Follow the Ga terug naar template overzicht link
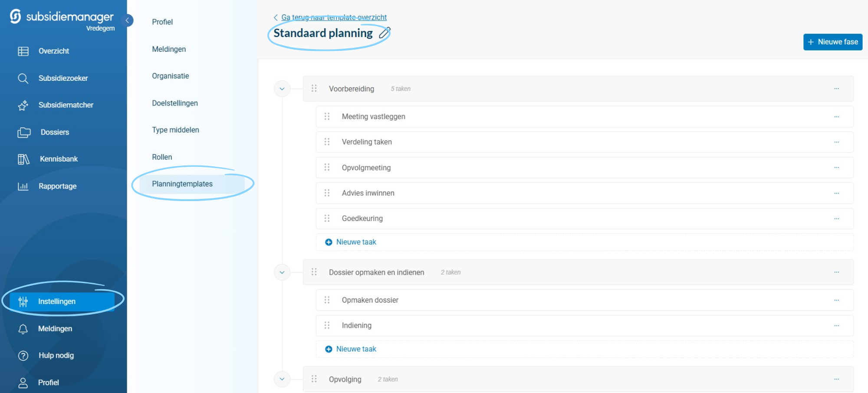868x393 pixels. pos(334,17)
